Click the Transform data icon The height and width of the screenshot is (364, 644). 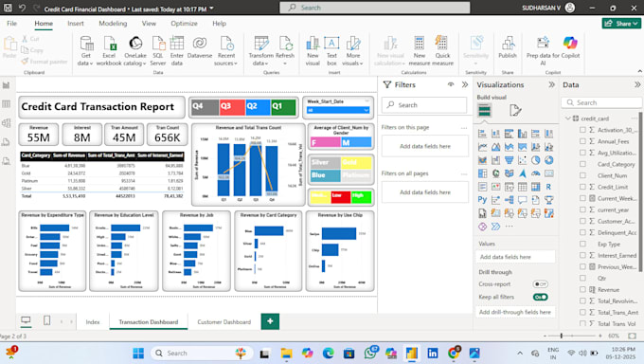(260, 50)
